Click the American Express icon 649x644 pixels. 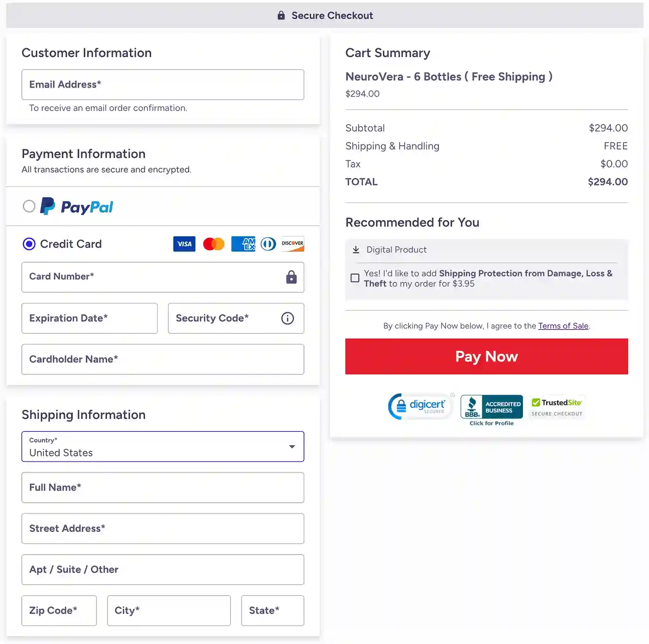pyautogui.click(x=243, y=244)
